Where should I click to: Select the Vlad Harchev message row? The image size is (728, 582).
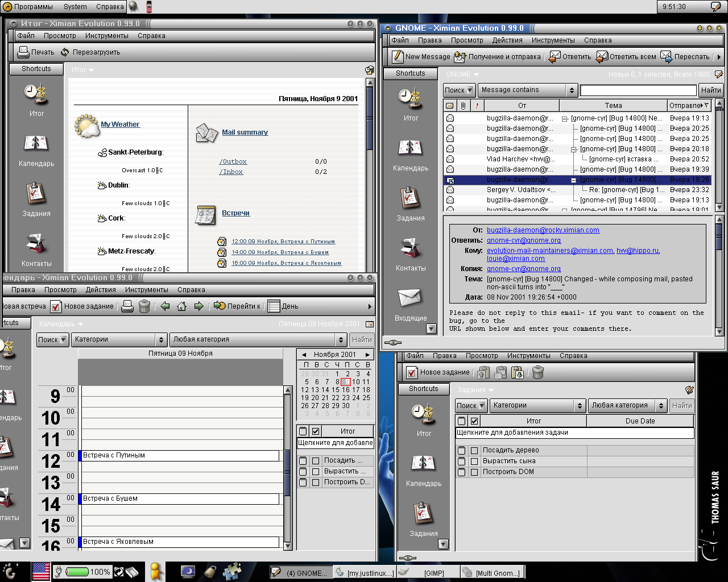(x=577, y=159)
